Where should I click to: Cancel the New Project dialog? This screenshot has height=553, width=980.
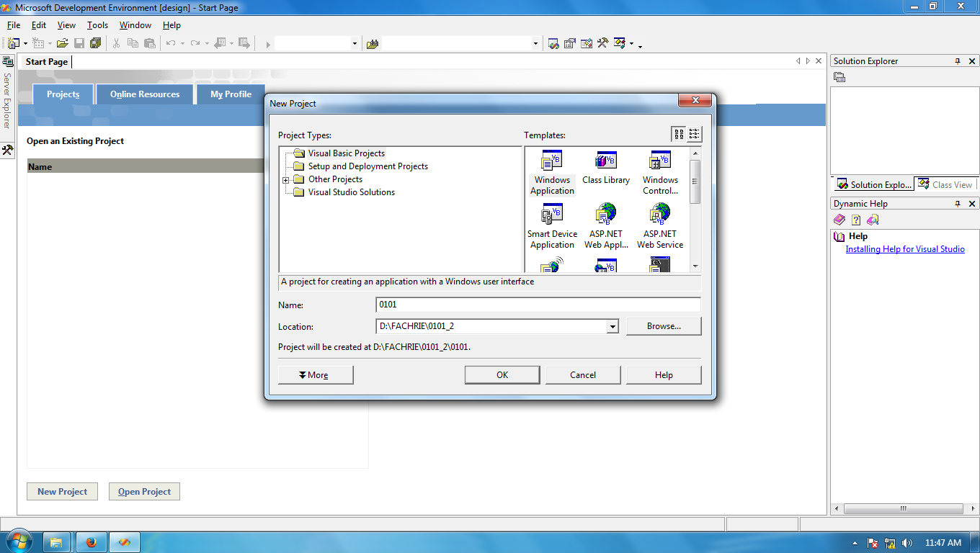[583, 375]
